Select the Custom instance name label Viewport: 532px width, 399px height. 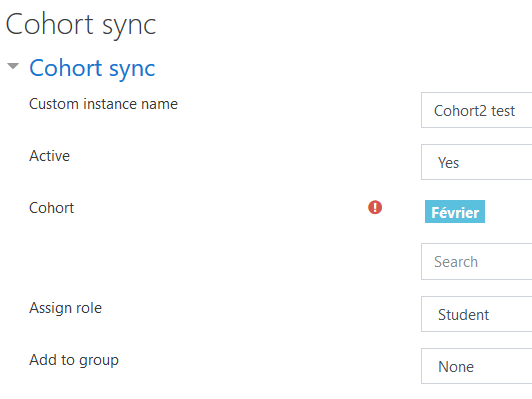click(x=103, y=104)
